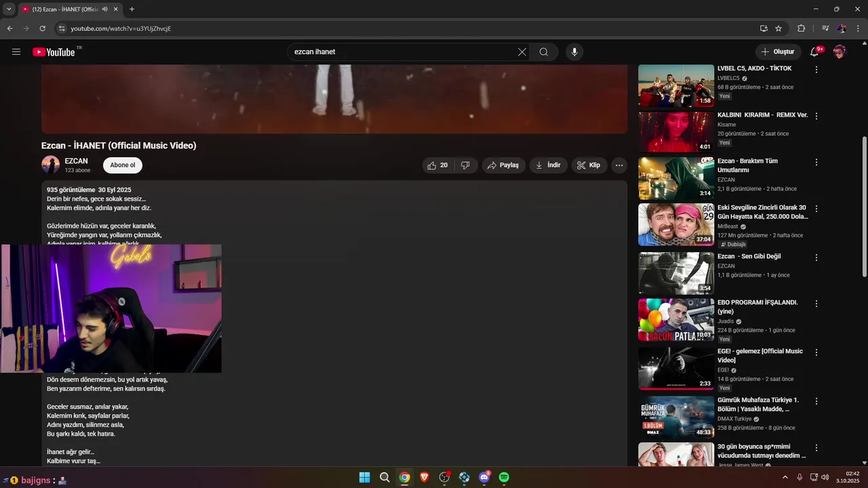Like the video with thumbs-up
This screenshot has height=488, width=868.
point(437,165)
